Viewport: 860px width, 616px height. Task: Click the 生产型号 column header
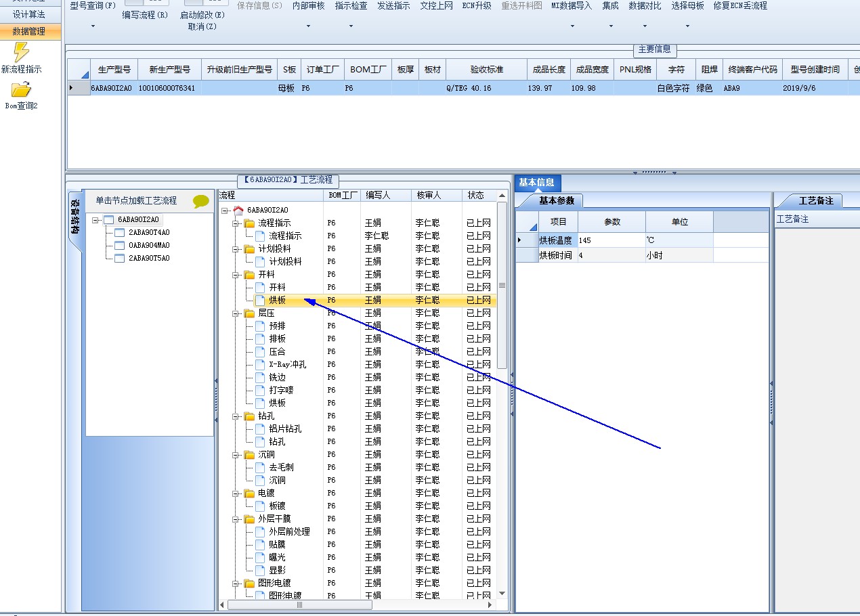113,70
